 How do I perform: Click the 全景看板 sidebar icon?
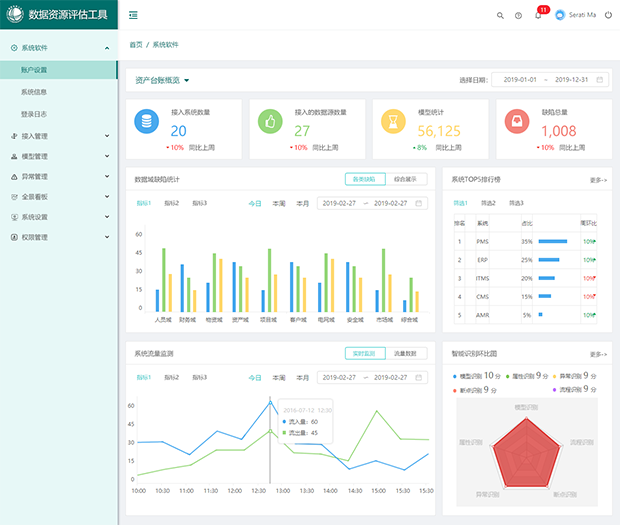tap(14, 197)
